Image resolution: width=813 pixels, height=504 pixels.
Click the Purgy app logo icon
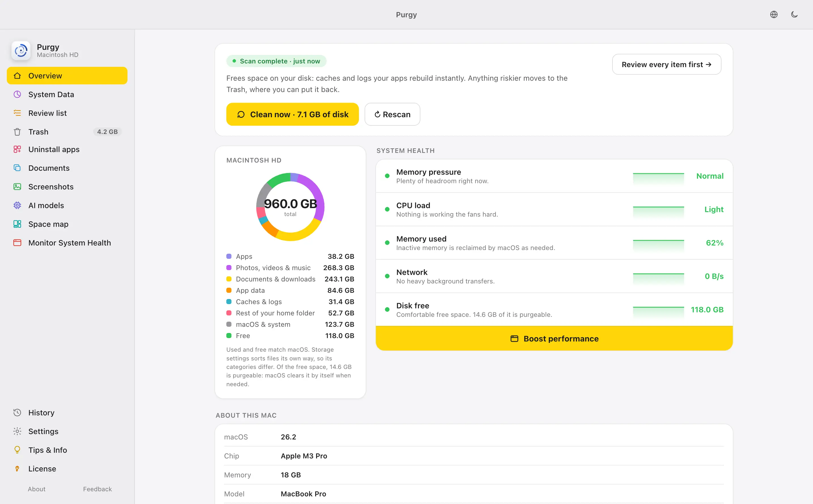coord(21,51)
